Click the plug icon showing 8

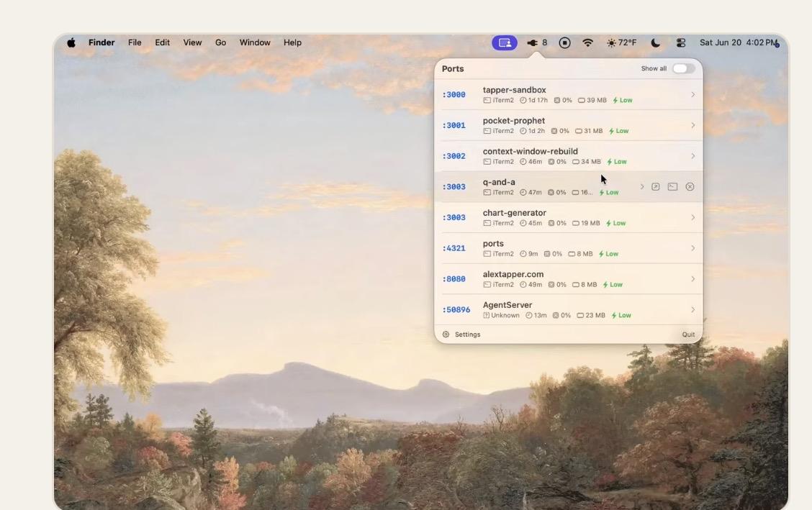click(532, 43)
